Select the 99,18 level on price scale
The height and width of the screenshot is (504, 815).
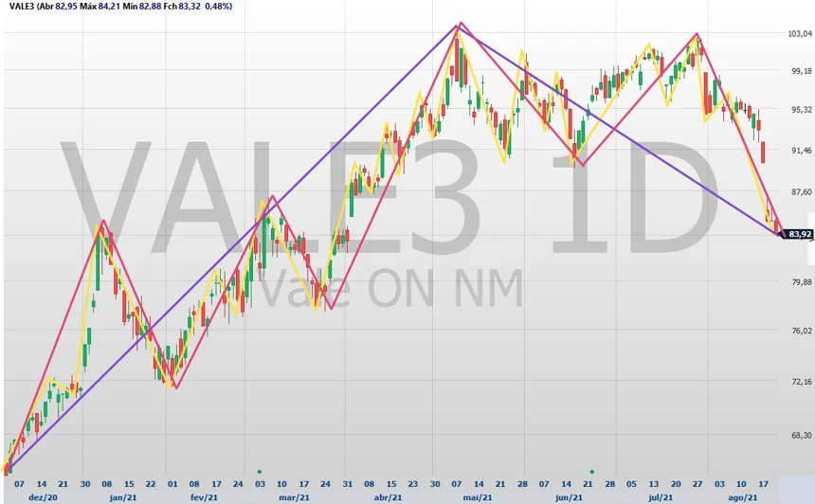click(800, 71)
